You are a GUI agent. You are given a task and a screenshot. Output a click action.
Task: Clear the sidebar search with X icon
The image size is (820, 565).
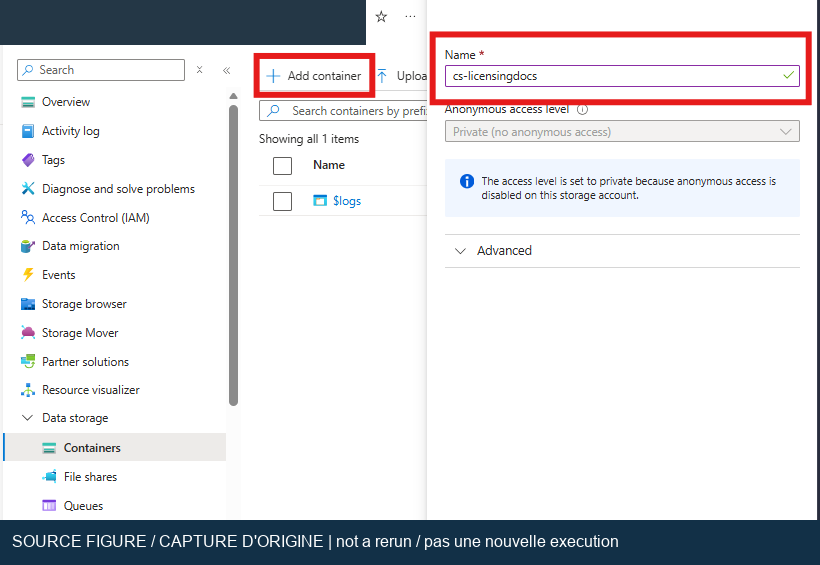[x=199, y=70]
